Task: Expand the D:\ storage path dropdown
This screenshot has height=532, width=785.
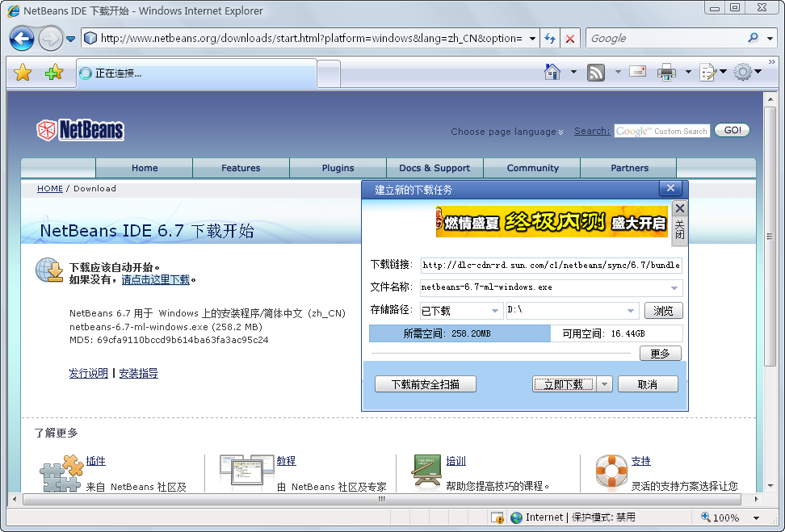Action: [x=631, y=311]
